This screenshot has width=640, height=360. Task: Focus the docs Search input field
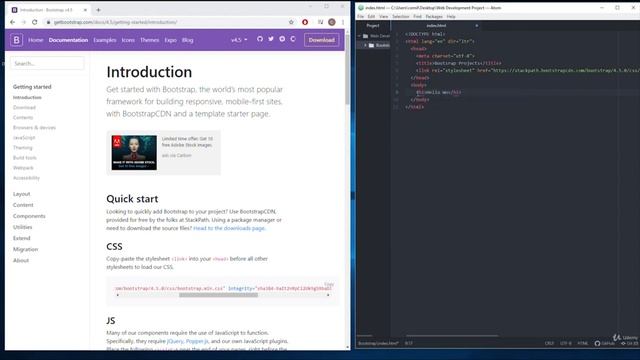pos(47,63)
